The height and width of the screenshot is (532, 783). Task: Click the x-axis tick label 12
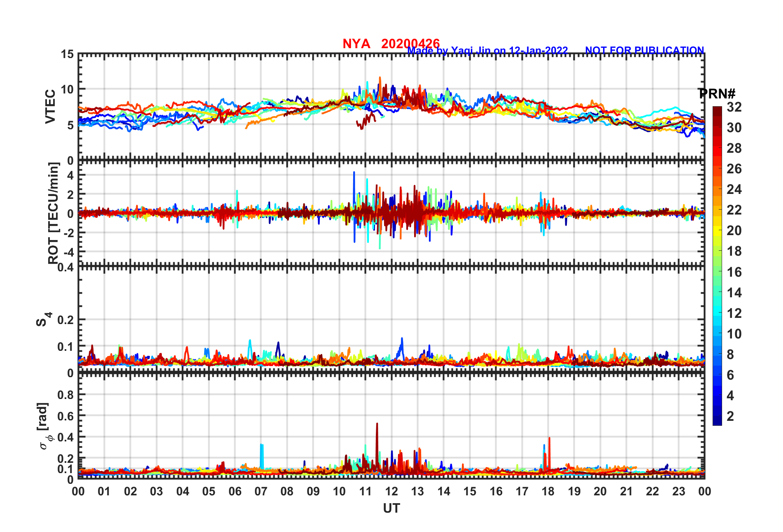click(391, 491)
